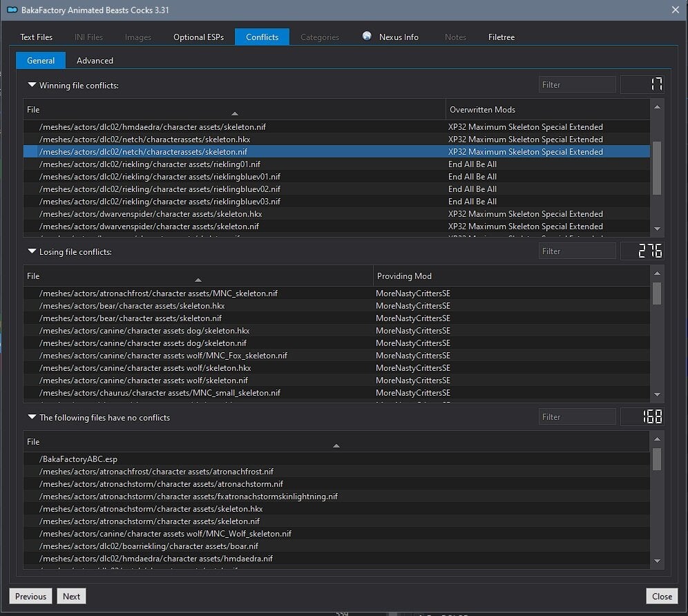Collapse the Losing file conflicts section
Screen dimensions: 688x616
click(32, 251)
